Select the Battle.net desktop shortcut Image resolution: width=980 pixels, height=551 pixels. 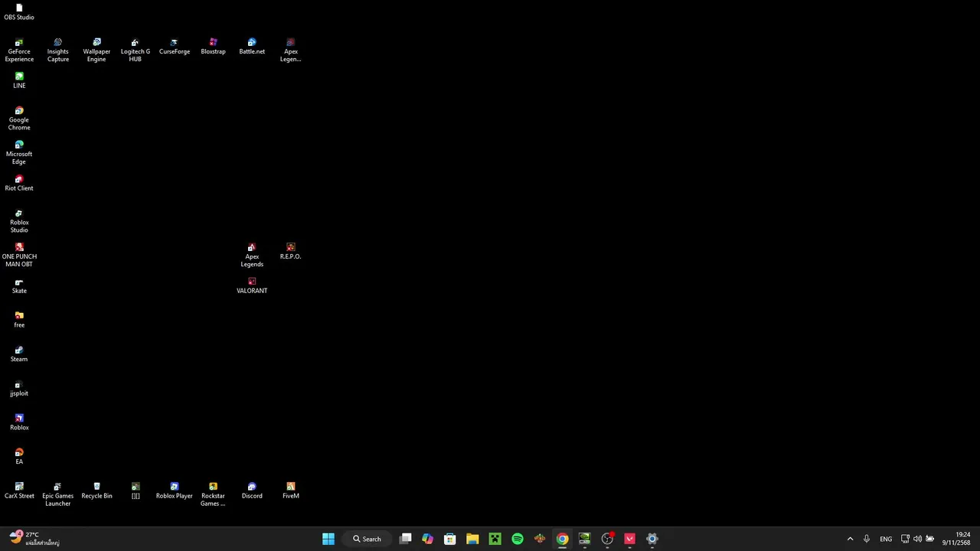[252, 47]
